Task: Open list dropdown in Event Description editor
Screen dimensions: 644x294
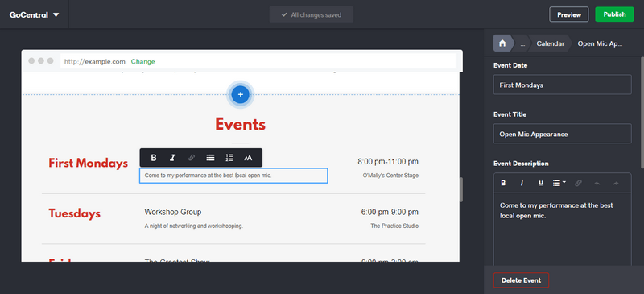Action: [x=559, y=183]
